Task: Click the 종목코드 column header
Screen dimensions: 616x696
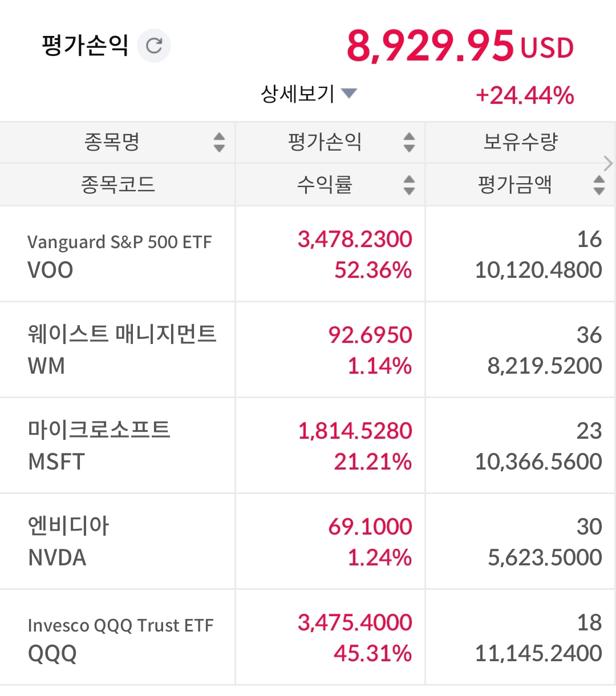Action: 118,185
